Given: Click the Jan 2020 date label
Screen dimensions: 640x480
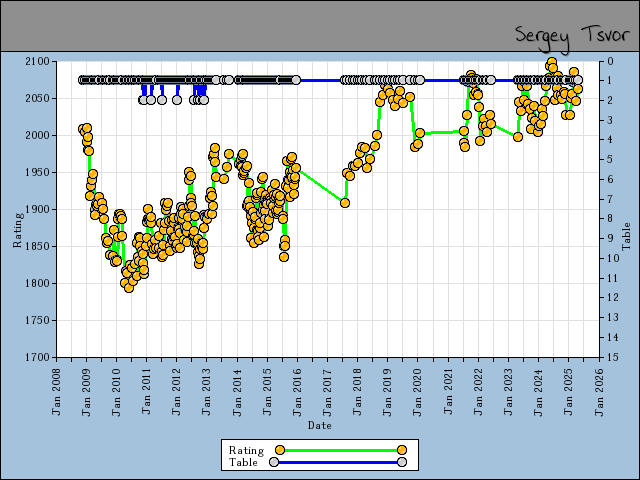Looking at the screenshot, I should coord(418,392).
